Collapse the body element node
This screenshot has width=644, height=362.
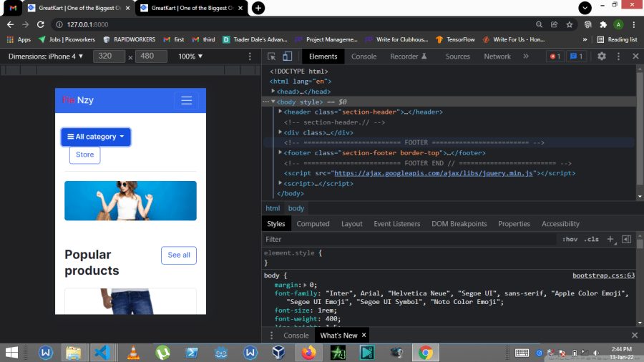coord(273,102)
